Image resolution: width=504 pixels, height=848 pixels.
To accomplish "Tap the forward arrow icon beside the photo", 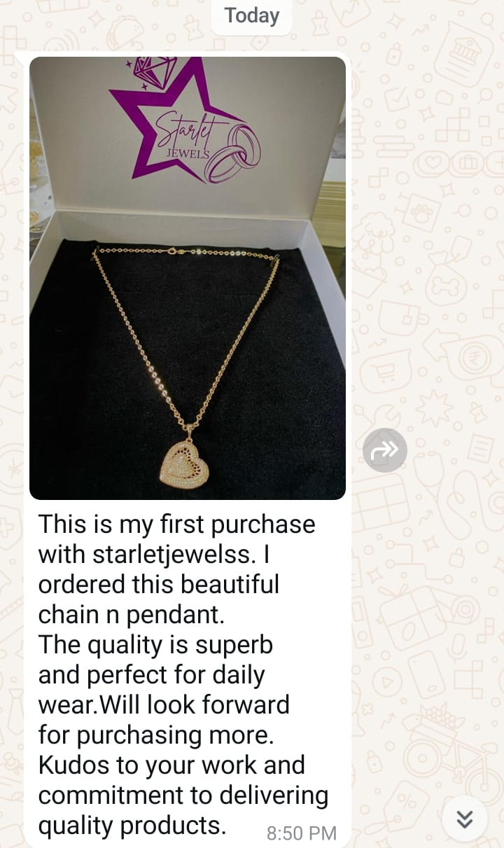I will (x=384, y=450).
